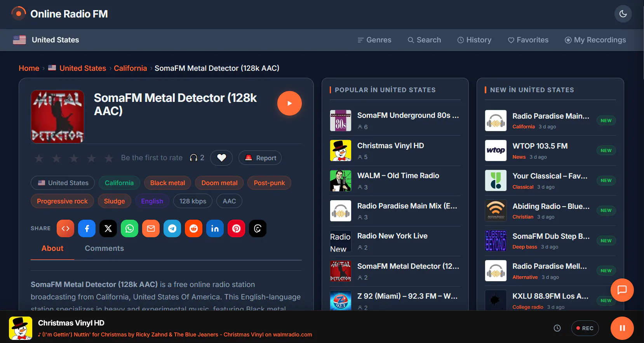This screenshot has height=343, width=644.
Task: Click the Online Radio FM logo
Action: click(x=59, y=14)
